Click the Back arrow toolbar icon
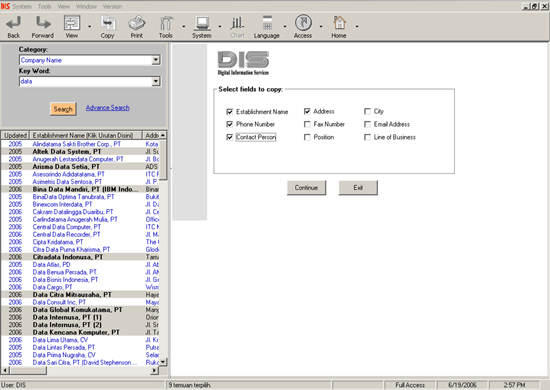The width and height of the screenshot is (550, 390). pos(14,23)
